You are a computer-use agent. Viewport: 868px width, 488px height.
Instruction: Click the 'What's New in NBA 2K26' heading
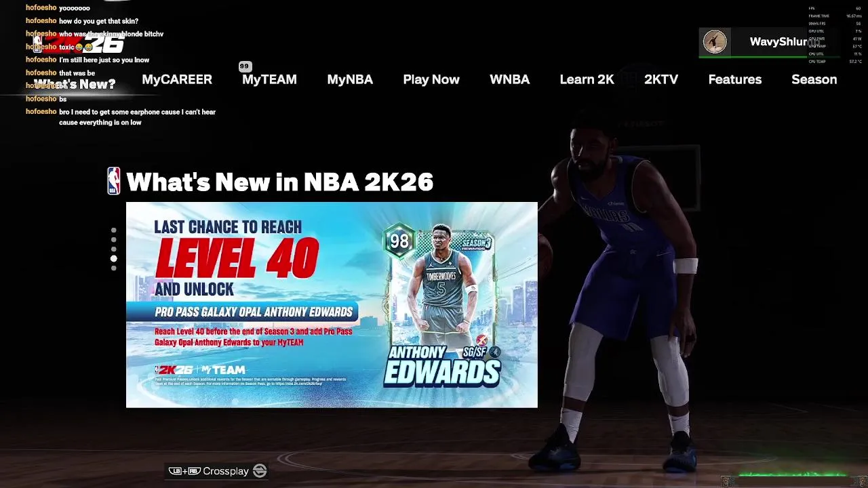point(279,182)
